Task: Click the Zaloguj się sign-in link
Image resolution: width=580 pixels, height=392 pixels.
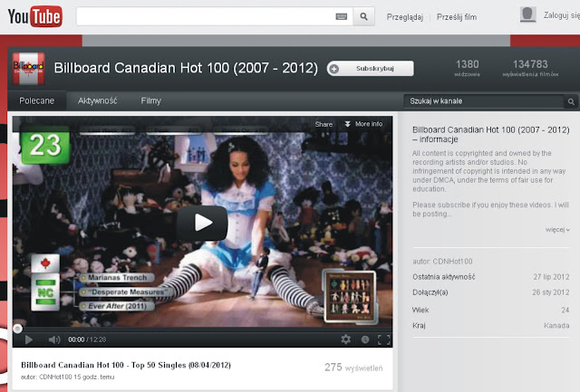Action: click(x=561, y=15)
